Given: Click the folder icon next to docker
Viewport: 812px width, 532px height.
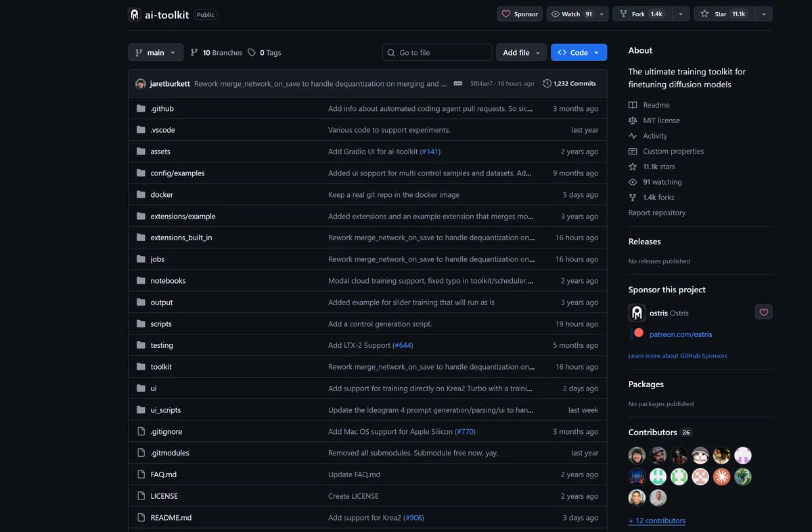Looking at the screenshot, I should 141,194.
